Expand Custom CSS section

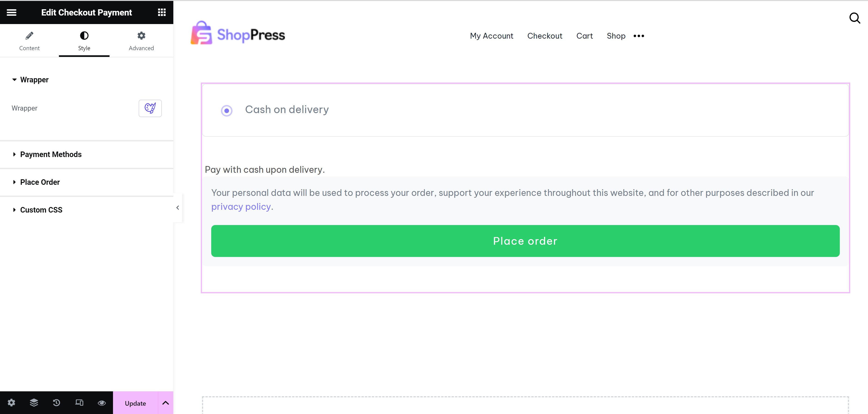[41, 210]
